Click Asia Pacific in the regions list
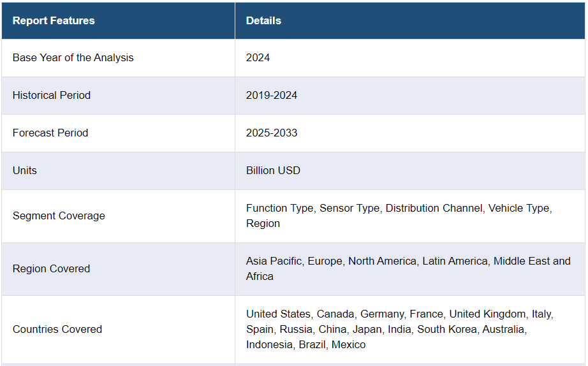 click(274, 261)
